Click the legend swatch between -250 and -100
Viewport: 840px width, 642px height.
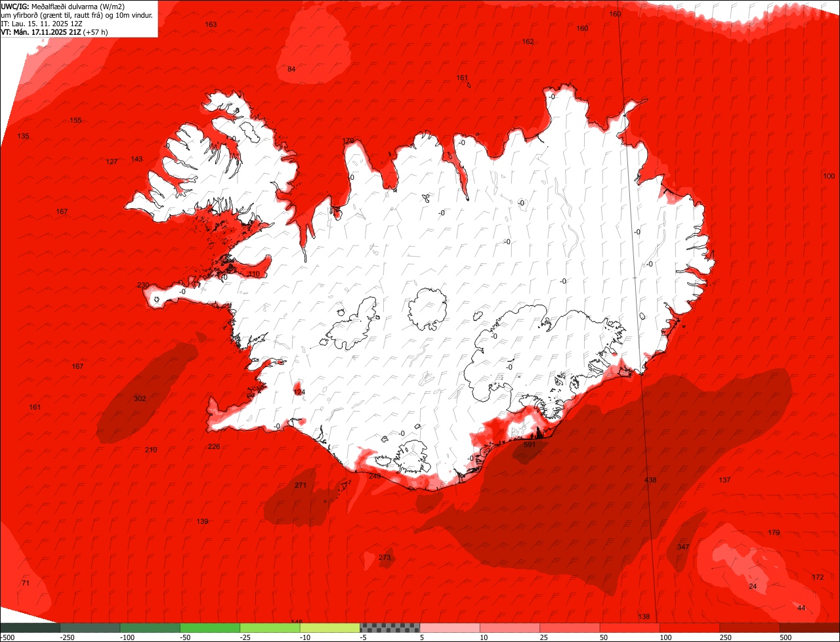[90, 628]
